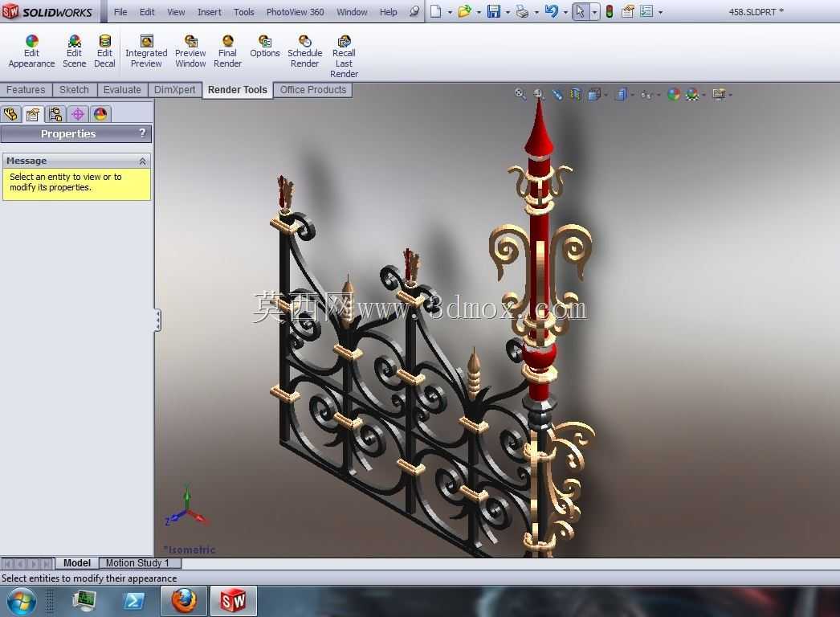Click the Print icon

coord(522,11)
